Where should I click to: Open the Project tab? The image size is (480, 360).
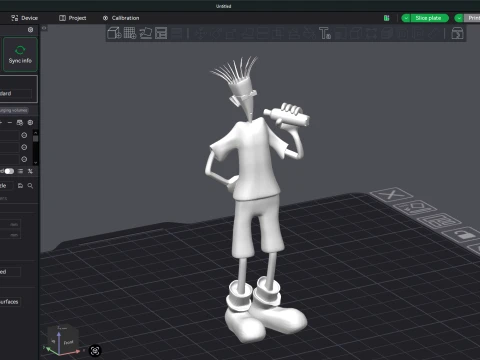click(73, 18)
